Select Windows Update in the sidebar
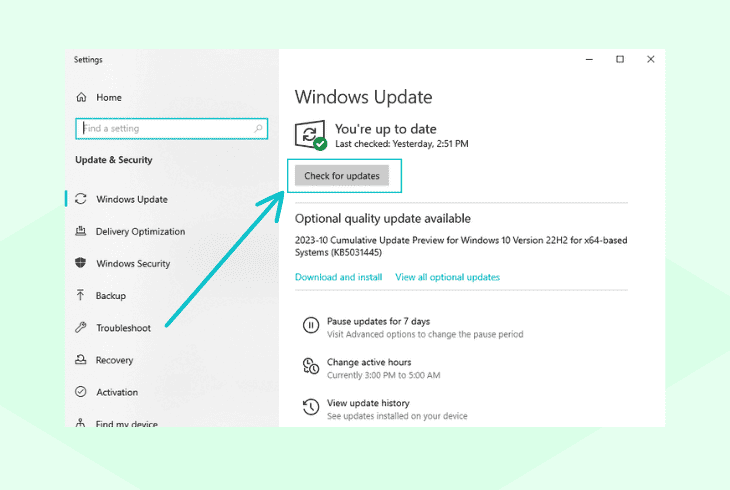730x490 pixels. pyautogui.click(x=132, y=199)
